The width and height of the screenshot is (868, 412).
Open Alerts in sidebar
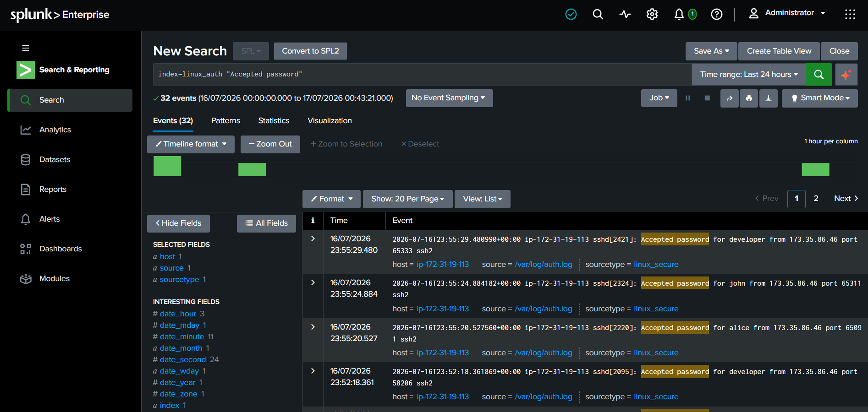click(70, 219)
